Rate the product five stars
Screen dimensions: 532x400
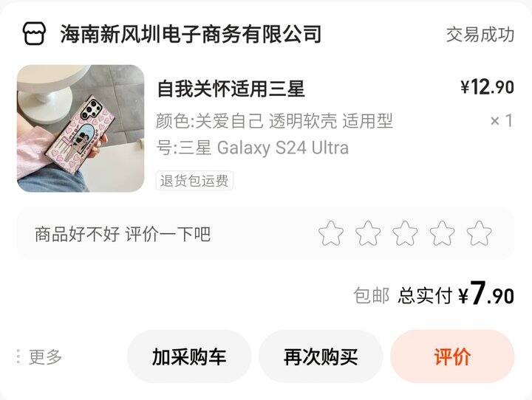coord(479,233)
